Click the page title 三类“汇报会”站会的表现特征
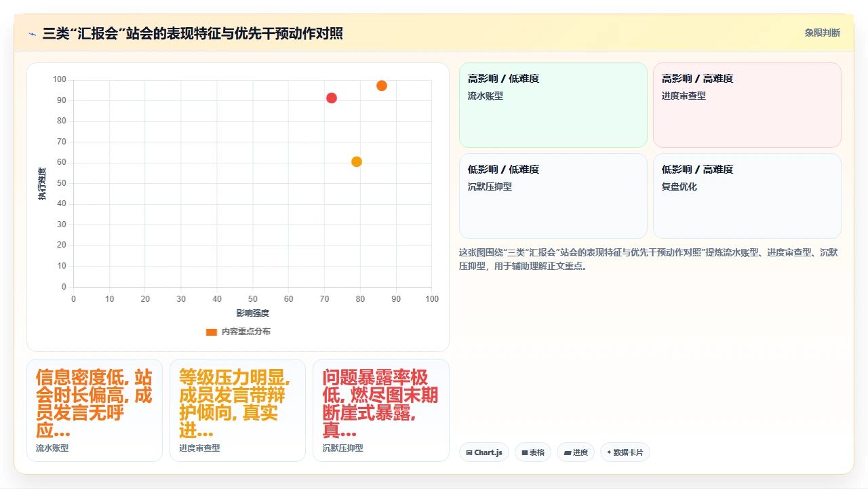The width and height of the screenshot is (868, 489). [x=193, y=33]
